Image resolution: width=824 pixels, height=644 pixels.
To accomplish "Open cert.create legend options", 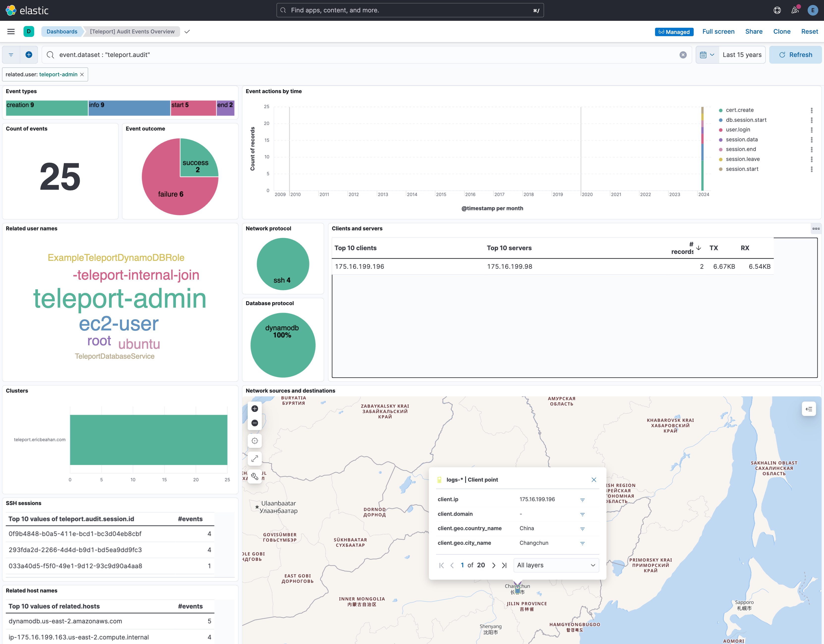I will [812, 110].
